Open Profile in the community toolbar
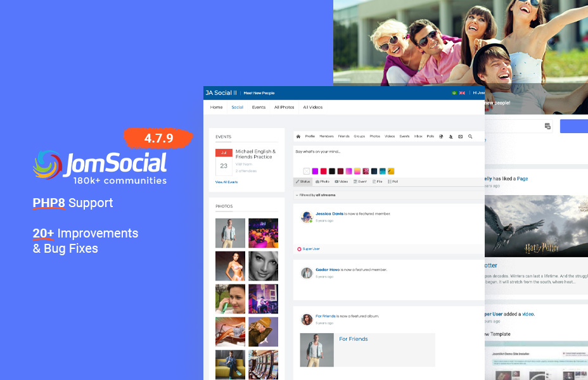The image size is (588, 380). point(310,136)
